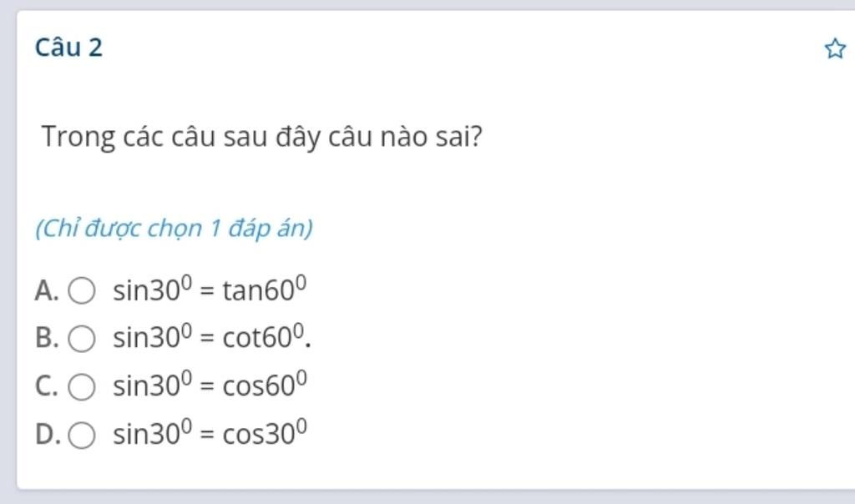
Task: Choose the radio button next to B
Action: (x=81, y=339)
